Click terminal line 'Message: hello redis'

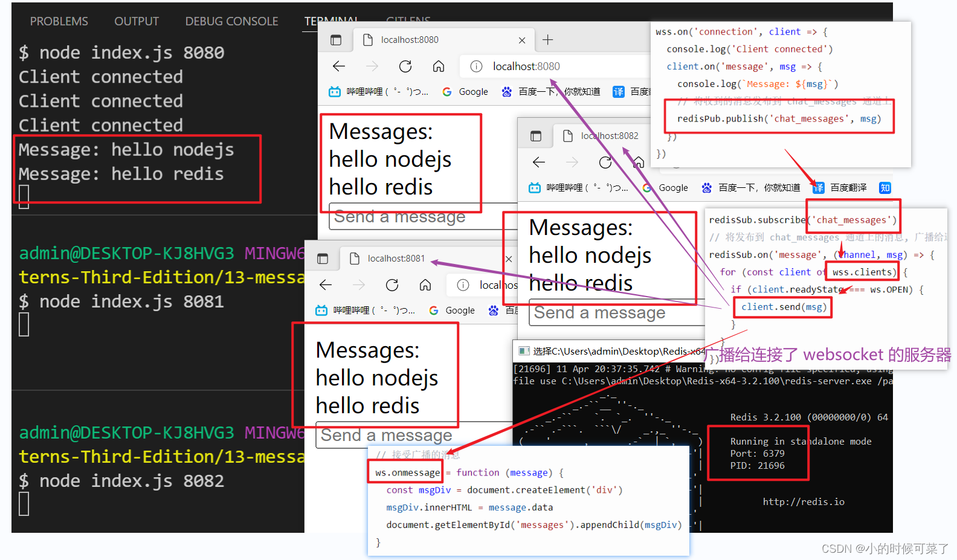[x=121, y=173]
